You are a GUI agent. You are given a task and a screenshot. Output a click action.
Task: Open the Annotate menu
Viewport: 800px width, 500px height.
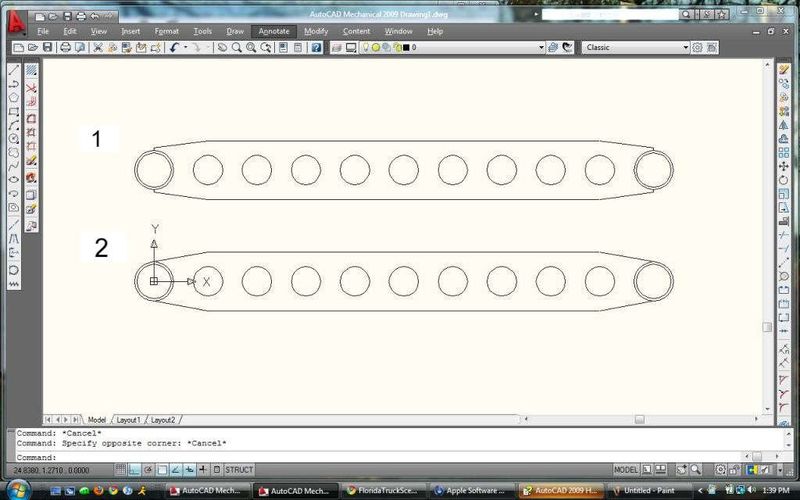[x=273, y=31]
